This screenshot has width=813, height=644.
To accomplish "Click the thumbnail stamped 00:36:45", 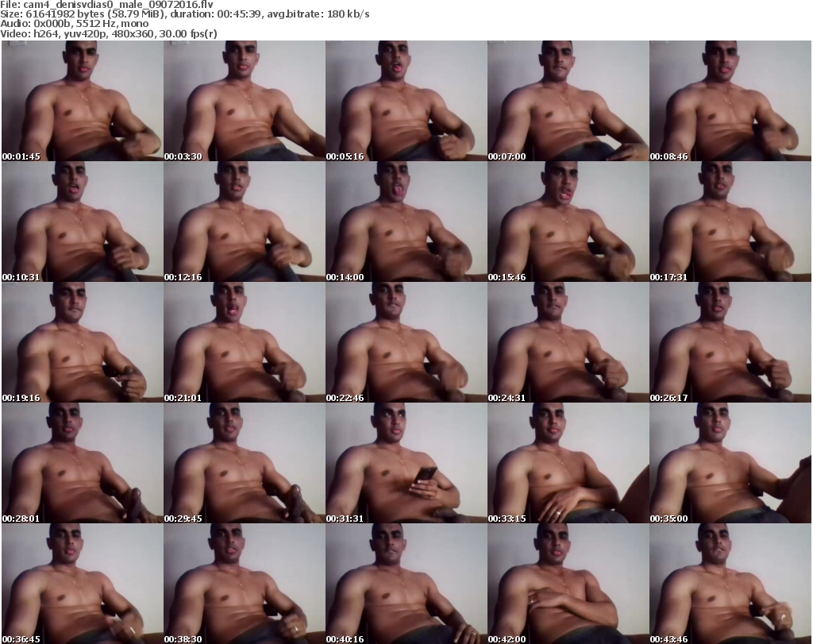I will click(83, 584).
